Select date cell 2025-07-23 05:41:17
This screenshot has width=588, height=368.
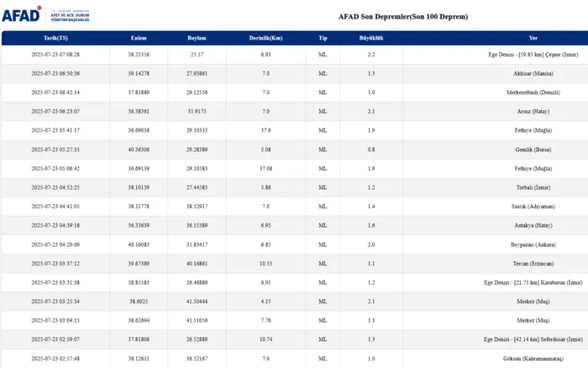(x=55, y=130)
